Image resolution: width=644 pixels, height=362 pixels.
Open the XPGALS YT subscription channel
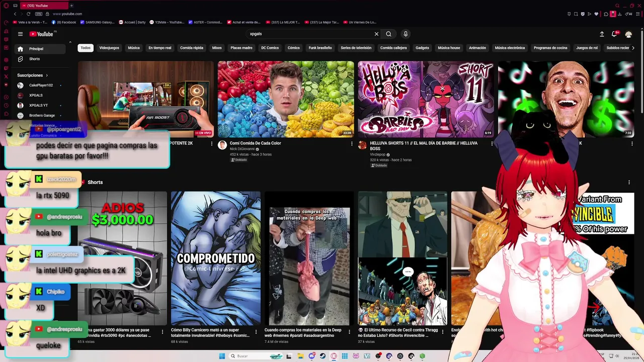pyautogui.click(x=39, y=105)
